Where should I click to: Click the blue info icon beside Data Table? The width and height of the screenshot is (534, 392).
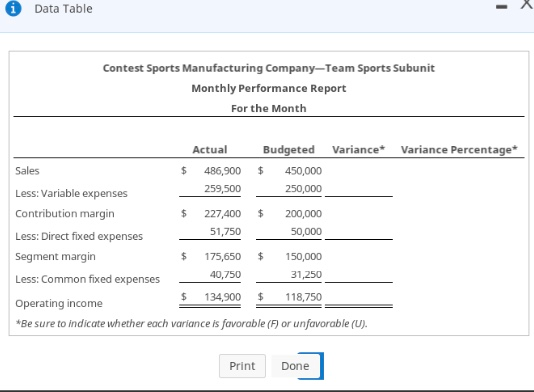pos(13,9)
